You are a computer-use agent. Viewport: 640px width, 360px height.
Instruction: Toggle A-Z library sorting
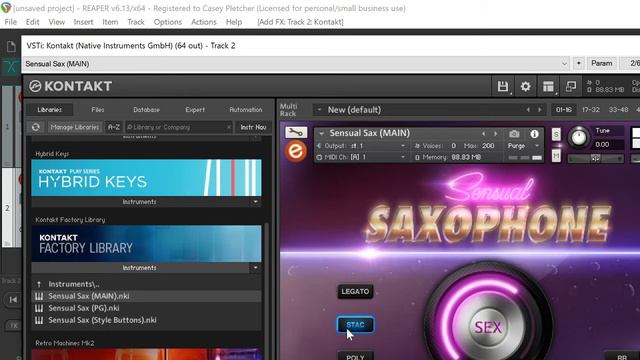coord(114,127)
